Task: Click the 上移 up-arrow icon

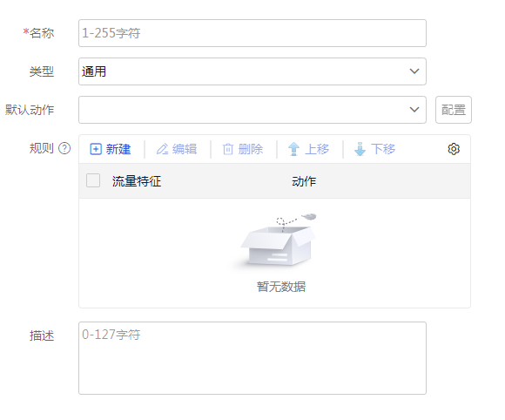Action: coord(293,149)
